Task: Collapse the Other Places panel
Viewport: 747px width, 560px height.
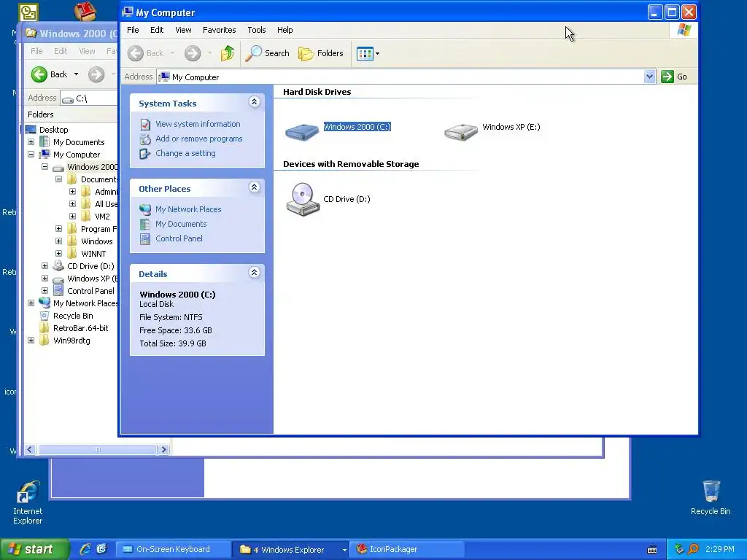Action: click(x=255, y=187)
